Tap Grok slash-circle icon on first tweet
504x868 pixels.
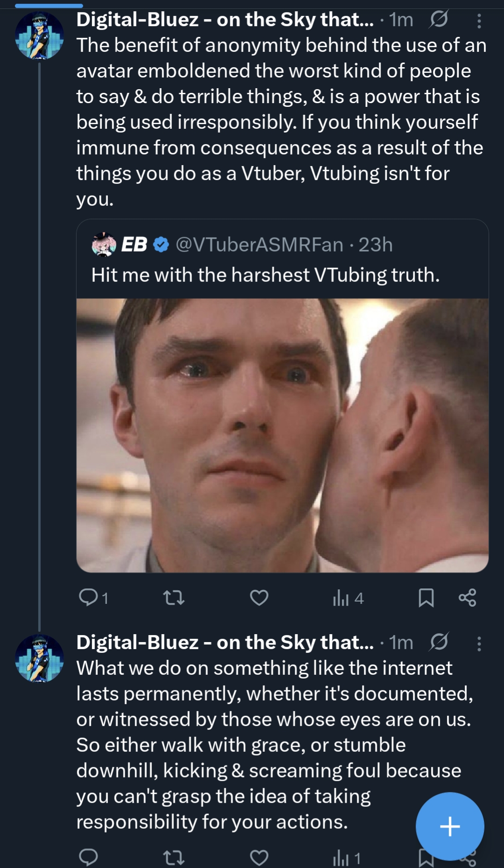(x=439, y=20)
